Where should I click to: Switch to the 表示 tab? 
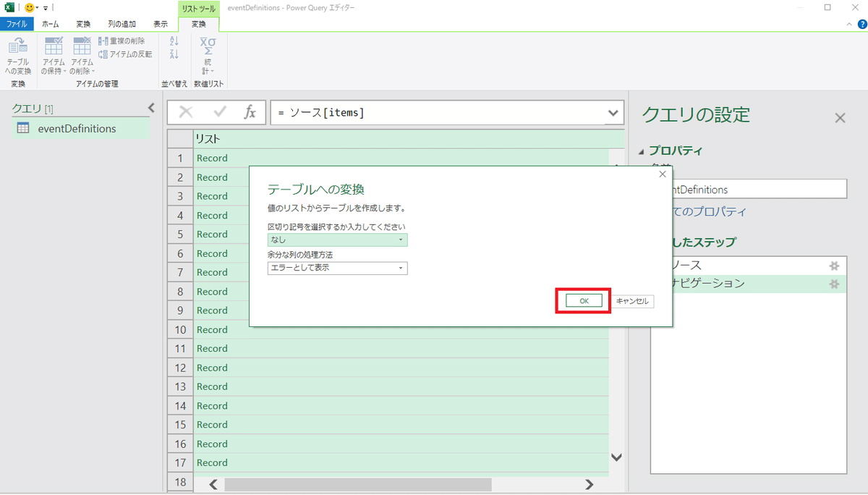click(161, 24)
